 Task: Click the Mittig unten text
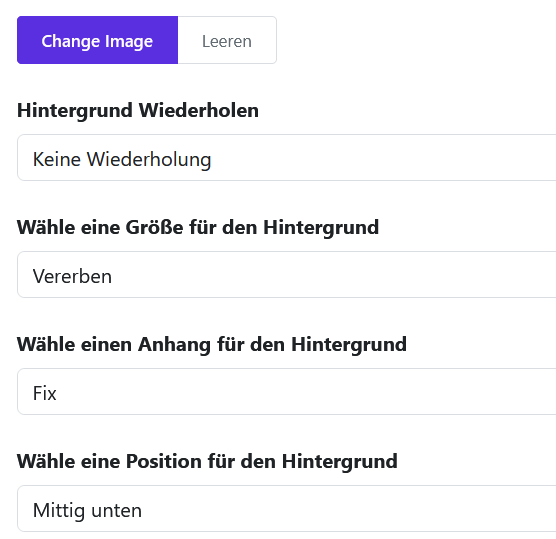pos(87,511)
